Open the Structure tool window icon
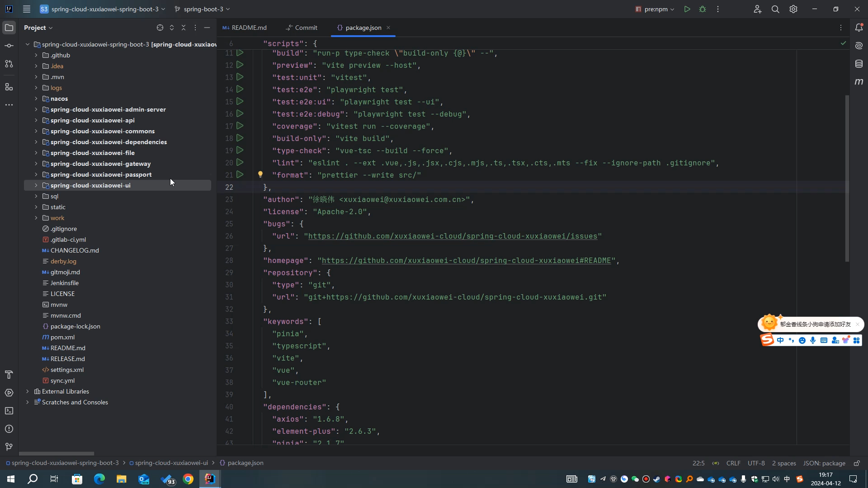This screenshot has height=488, width=868. coord(9,87)
